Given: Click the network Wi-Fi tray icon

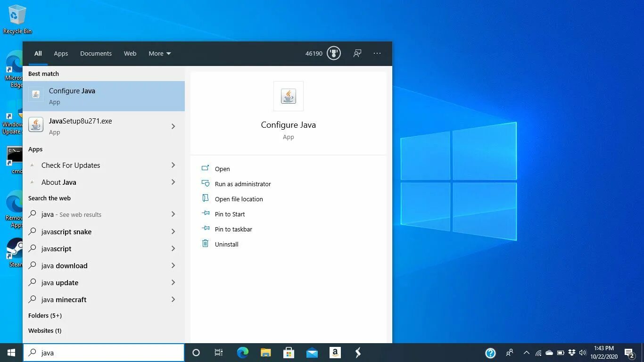Looking at the screenshot, I should point(538,353).
